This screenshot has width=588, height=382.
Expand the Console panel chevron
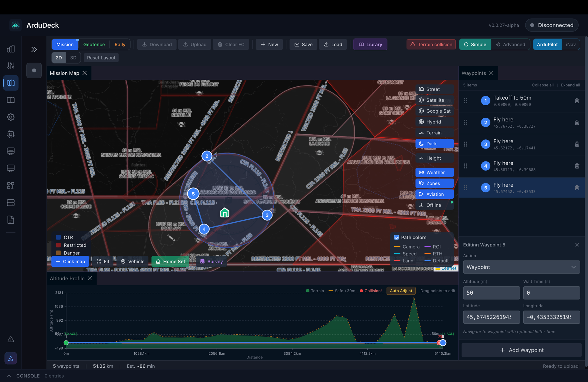click(x=9, y=376)
